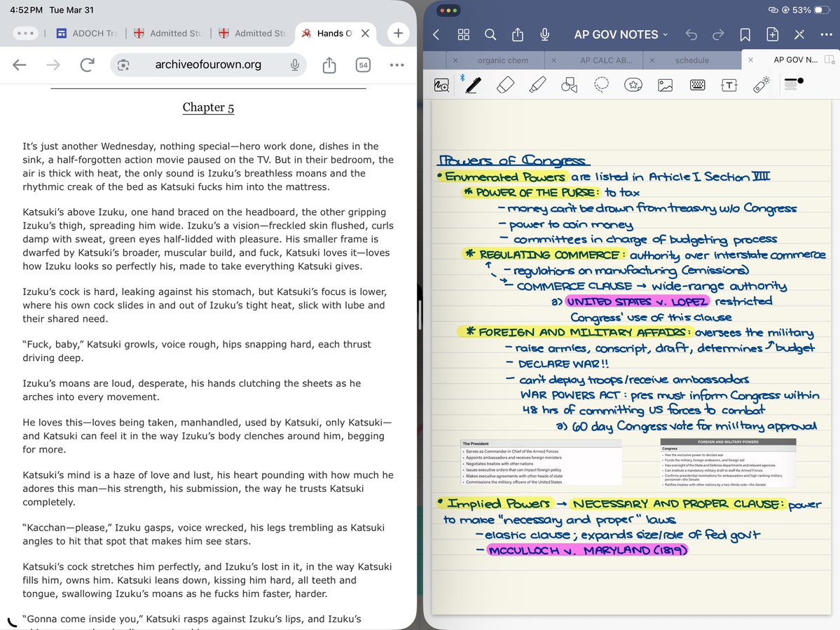Image resolution: width=840 pixels, height=630 pixels.
Task: Select the Keyboard typing tool
Action: pos(698,85)
